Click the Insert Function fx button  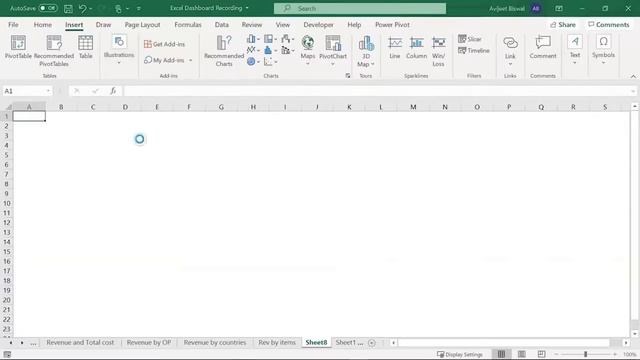coord(113,91)
